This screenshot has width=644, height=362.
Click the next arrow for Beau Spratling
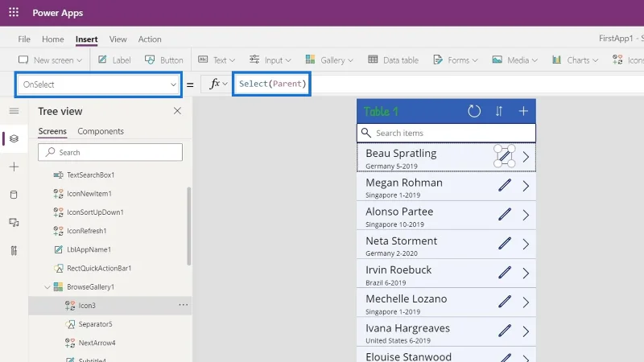pos(526,157)
